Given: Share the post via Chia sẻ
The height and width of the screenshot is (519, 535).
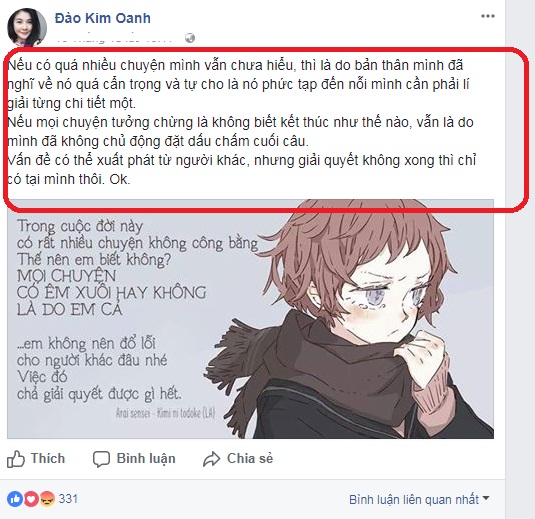Looking at the screenshot, I should click(238, 459).
